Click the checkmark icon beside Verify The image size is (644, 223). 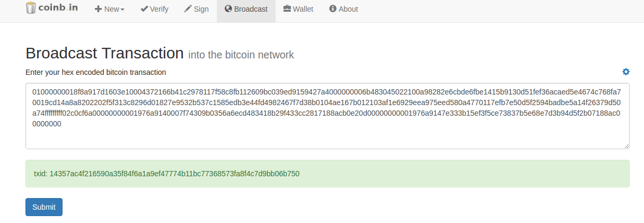click(144, 9)
